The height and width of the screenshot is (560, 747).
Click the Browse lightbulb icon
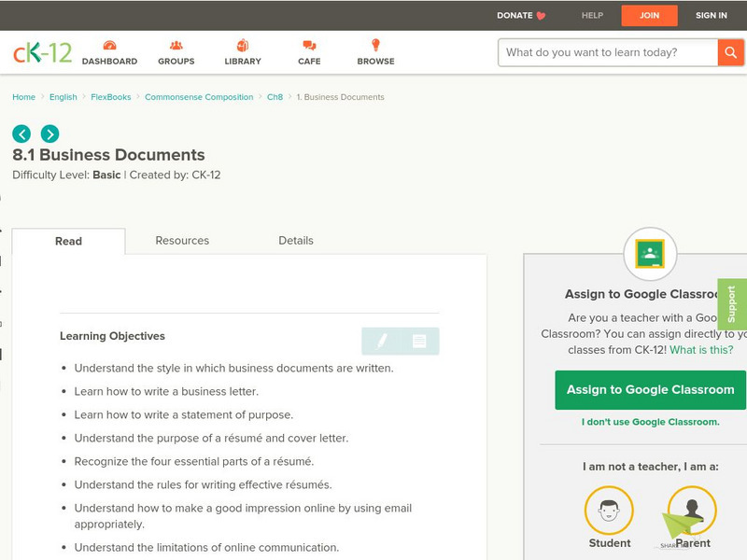click(375, 46)
